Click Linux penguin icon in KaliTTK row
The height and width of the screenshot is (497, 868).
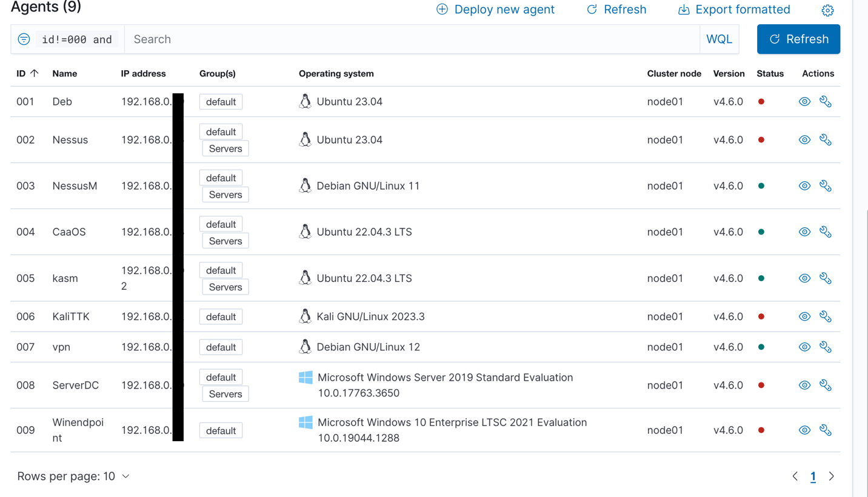(x=305, y=316)
